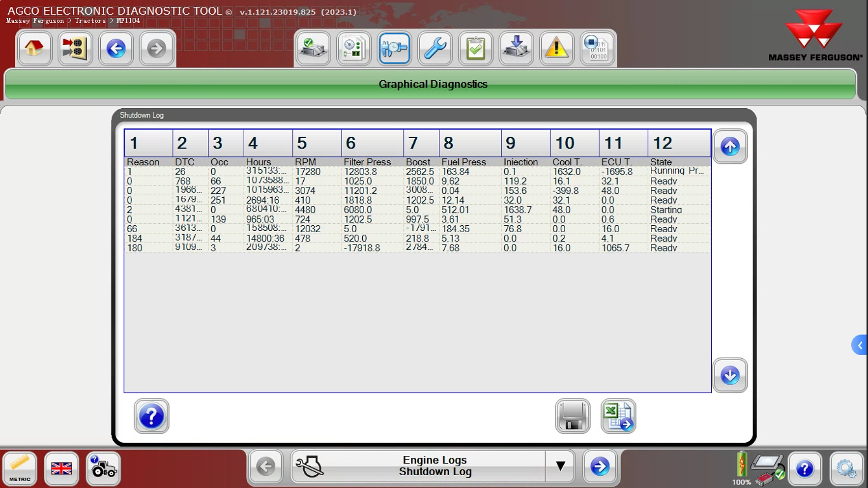
Task: Open the yellow warning triangle fault codes
Action: click(x=556, y=48)
